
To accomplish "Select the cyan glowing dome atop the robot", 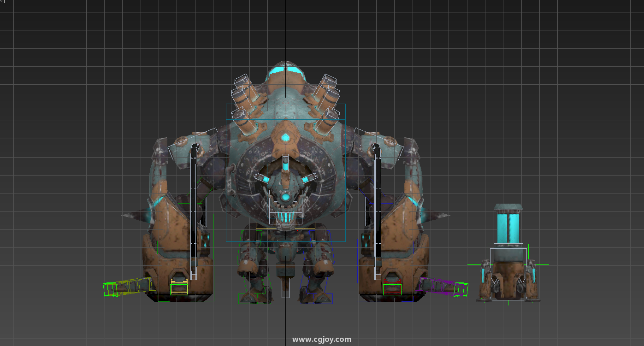I will 285,70.
